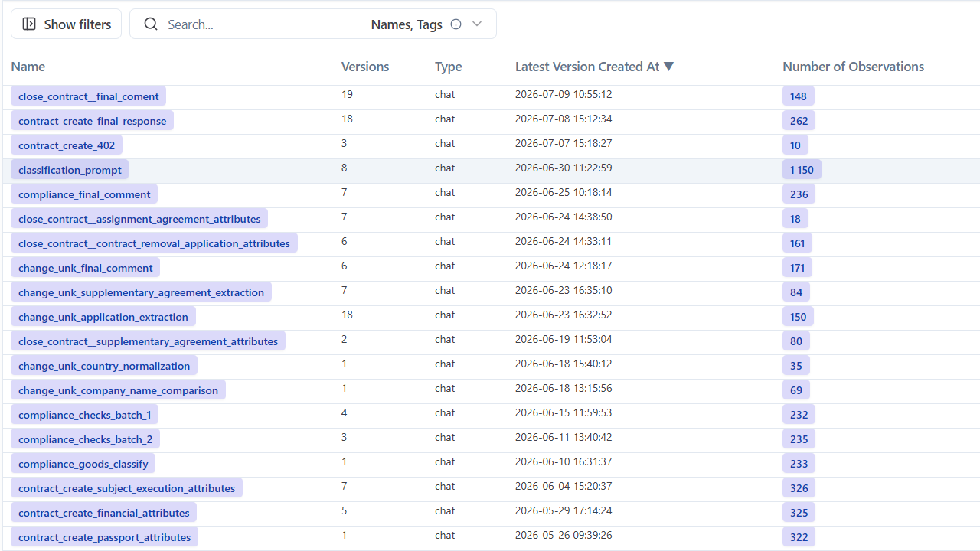Click the 325 observations badge
980x551 pixels.
click(x=799, y=513)
